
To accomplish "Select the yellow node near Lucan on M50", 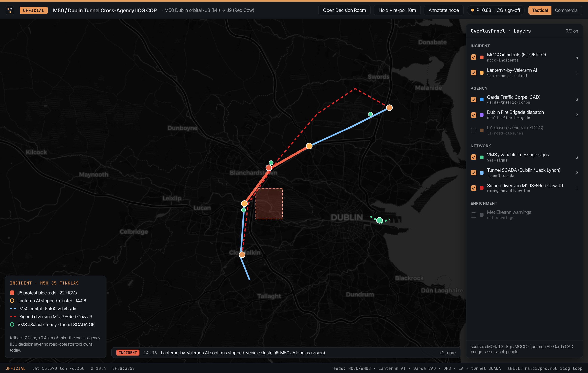I will (244, 203).
